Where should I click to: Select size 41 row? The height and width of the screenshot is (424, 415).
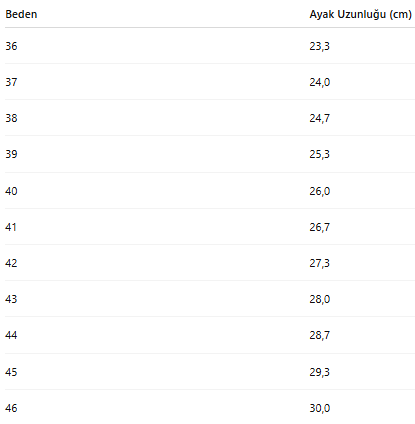(210, 227)
